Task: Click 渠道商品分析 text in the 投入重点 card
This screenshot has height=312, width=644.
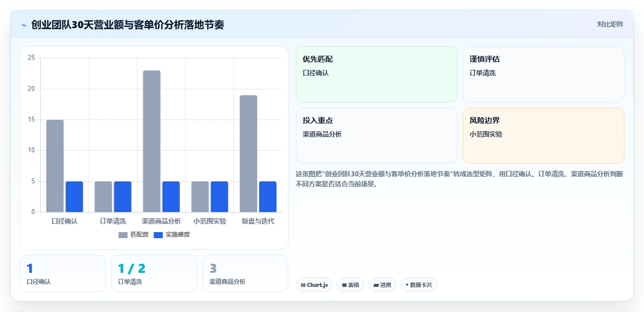Action: pyautogui.click(x=322, y=134)
